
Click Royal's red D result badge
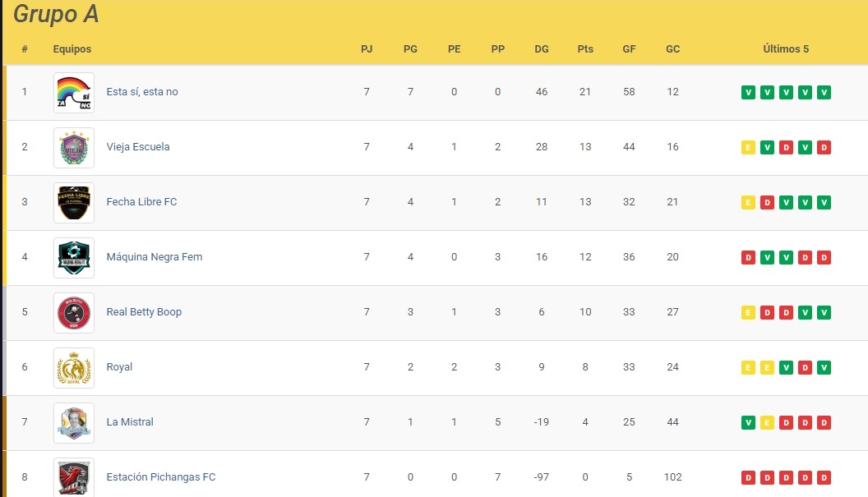tap(805, 367)
